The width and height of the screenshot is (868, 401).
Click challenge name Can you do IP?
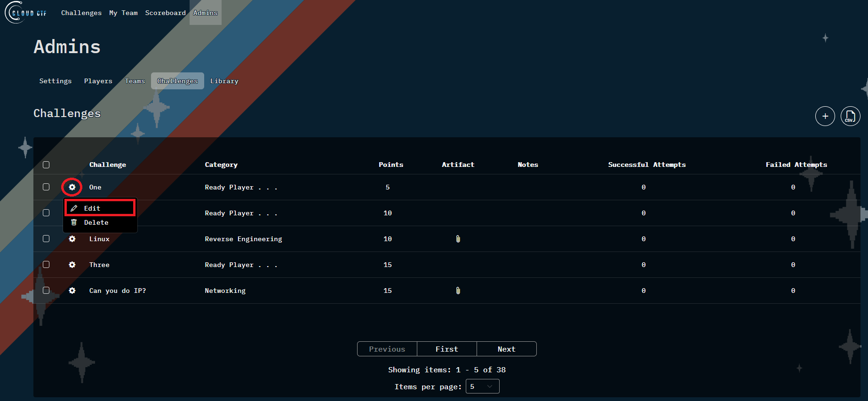118,291
